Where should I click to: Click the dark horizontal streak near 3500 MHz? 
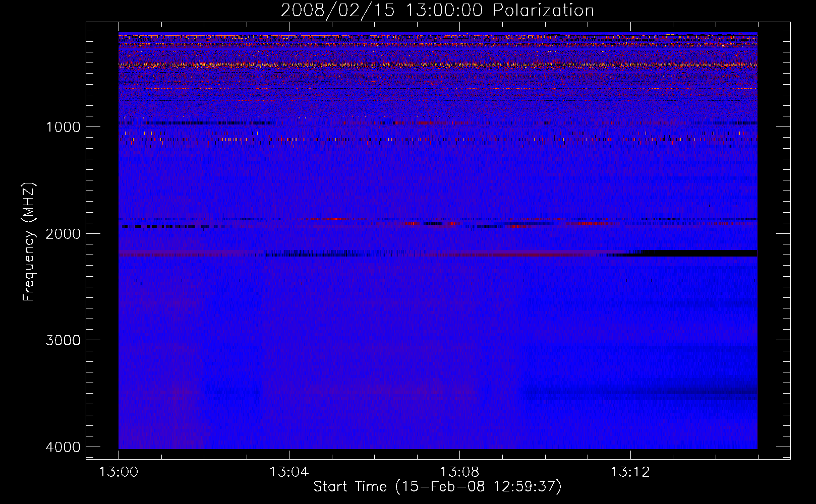pyautogui.click(x=640, y=392)
